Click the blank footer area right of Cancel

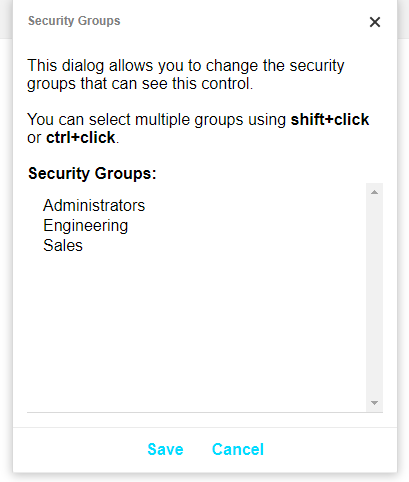point(330,449)
